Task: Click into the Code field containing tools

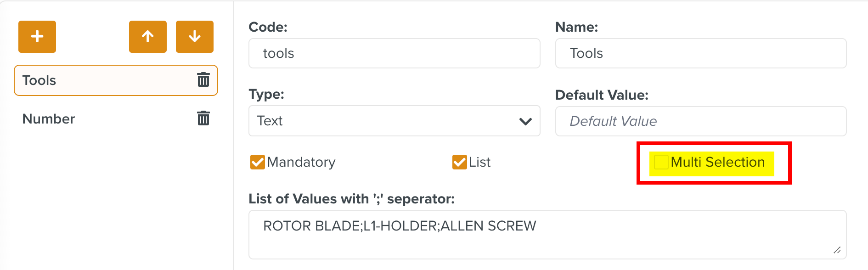Action: (x=394, y=53)
